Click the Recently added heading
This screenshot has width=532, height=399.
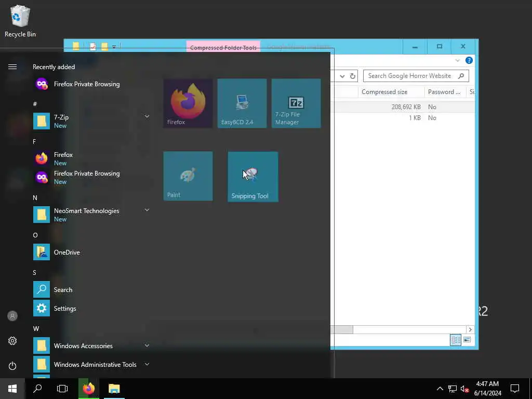pyautogui.click(x=54, y=67)
